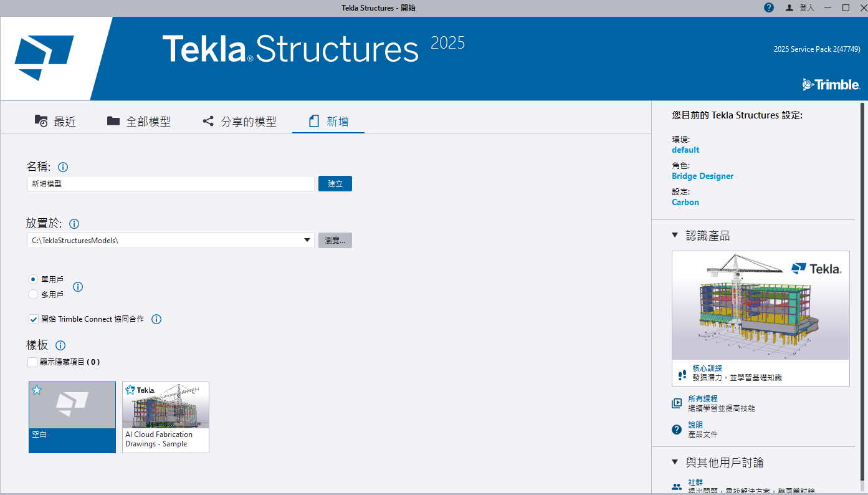Viewport: 868px width, 495px height.
Task: Click the info icon next to 樣板
Action: 60,345
